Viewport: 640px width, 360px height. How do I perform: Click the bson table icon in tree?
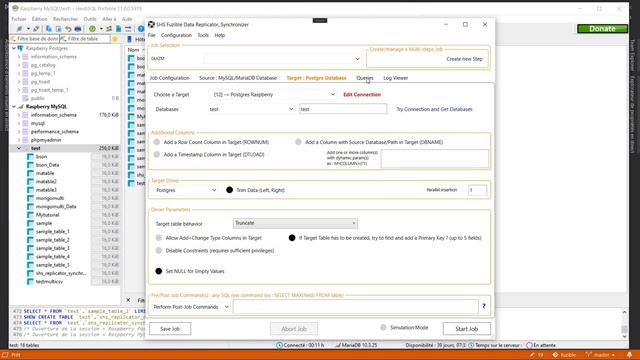[x=30, y=157]
